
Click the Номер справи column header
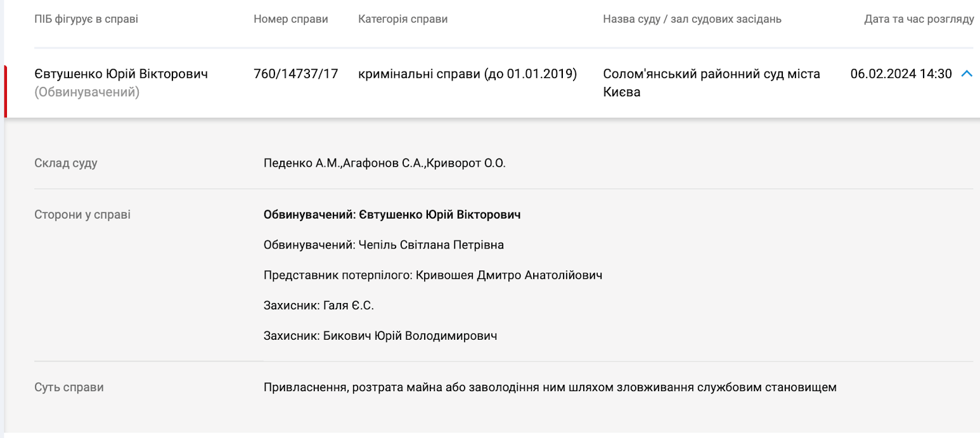(x=291, y=19)
